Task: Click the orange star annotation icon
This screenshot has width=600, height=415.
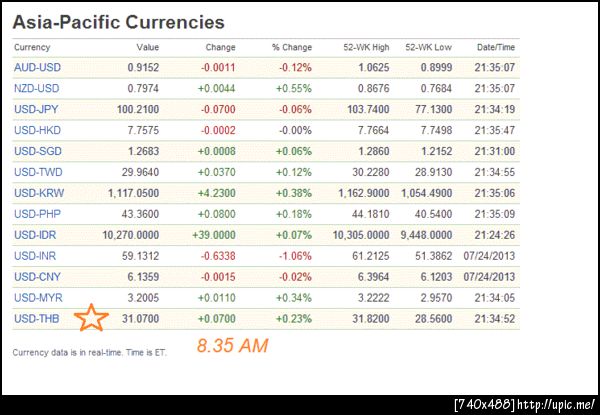Action: pos(93,318)
